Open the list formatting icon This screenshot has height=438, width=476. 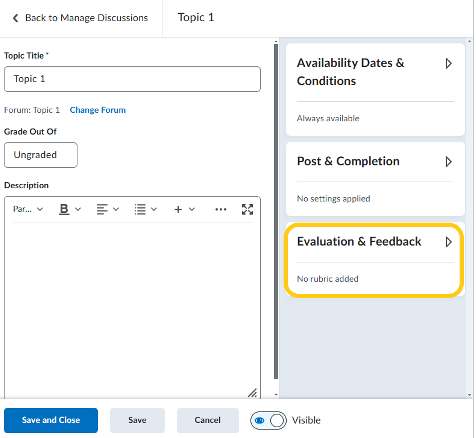[x=140, y=209]
